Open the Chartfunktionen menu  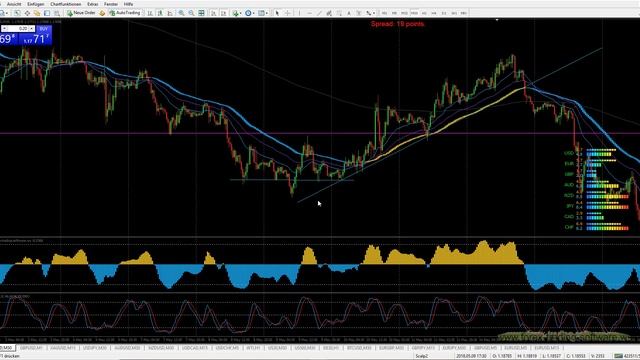[65, 4]
